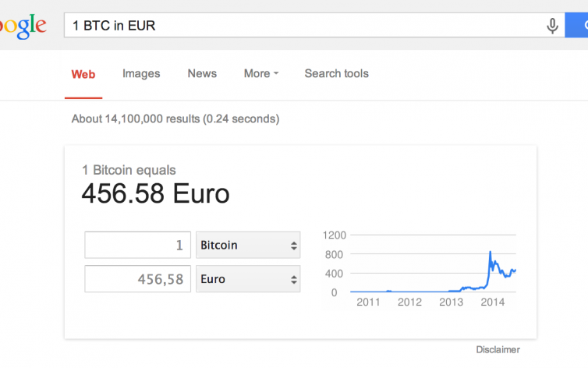This screenshot has height=368, width=588.
Task: Click the "1 Bitcoin equals" label
Action: tap(129, 170)
